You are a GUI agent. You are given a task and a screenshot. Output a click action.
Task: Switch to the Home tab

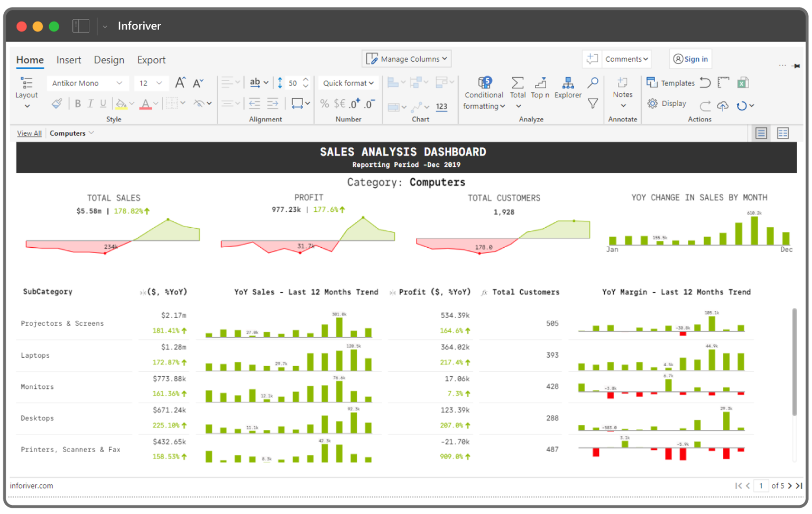(30, 60)
